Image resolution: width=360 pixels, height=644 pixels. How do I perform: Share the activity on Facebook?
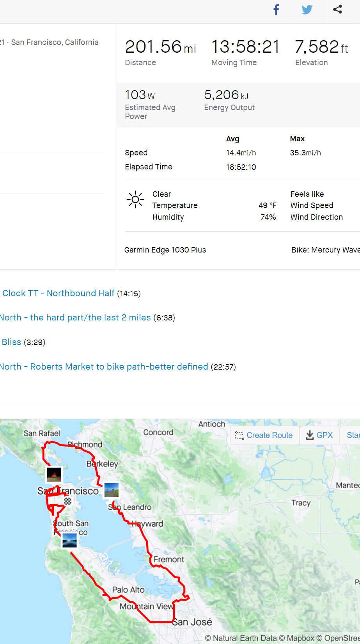click(276, 10)
